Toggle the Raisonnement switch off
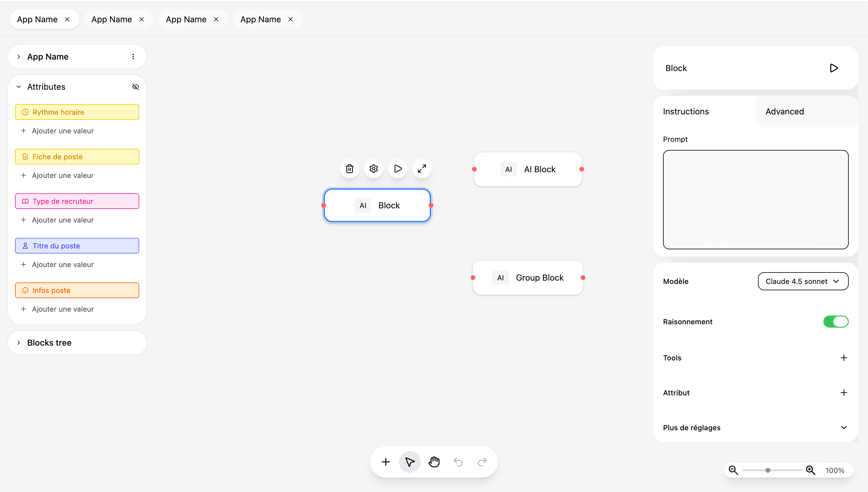The image size is (868, 492). pyautogui.click(x=835, y=322)
